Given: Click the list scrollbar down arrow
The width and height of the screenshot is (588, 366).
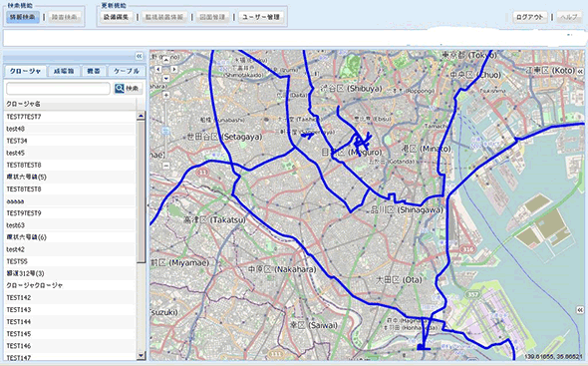Looking at the screenshot, I should coord(141,355).
